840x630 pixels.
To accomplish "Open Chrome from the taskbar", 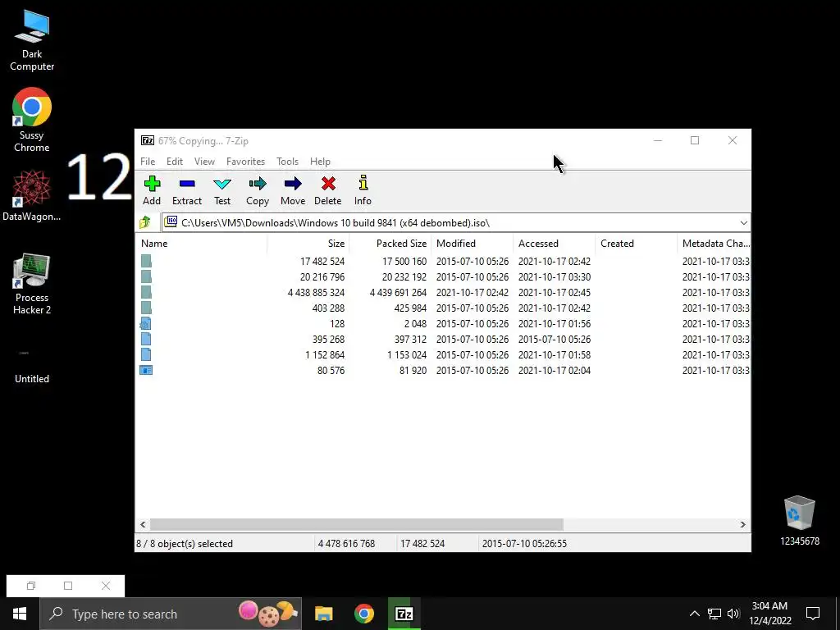I will (363, 614).
